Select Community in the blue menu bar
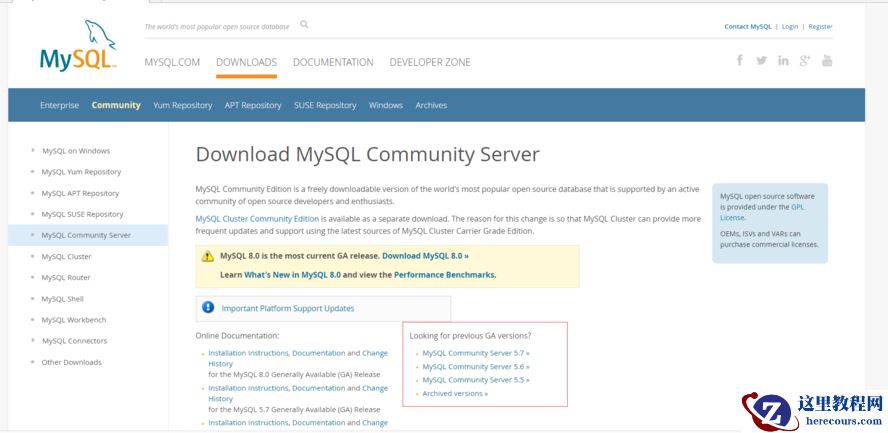Image resolution: width=888 pixels, height=433 pixels. point(116,105)
